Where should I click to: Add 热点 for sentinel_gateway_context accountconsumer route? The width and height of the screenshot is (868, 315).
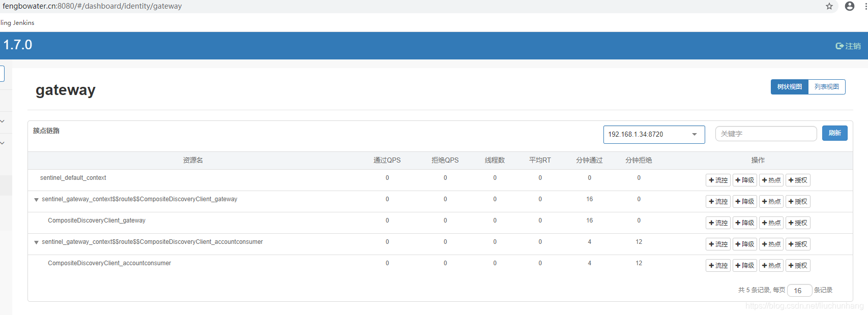[x=771, y=244]
